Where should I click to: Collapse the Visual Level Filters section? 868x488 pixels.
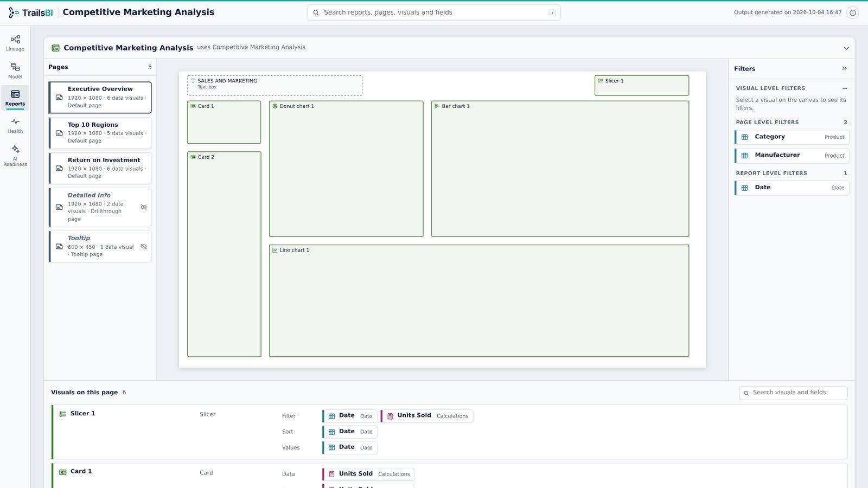point(845,88)
